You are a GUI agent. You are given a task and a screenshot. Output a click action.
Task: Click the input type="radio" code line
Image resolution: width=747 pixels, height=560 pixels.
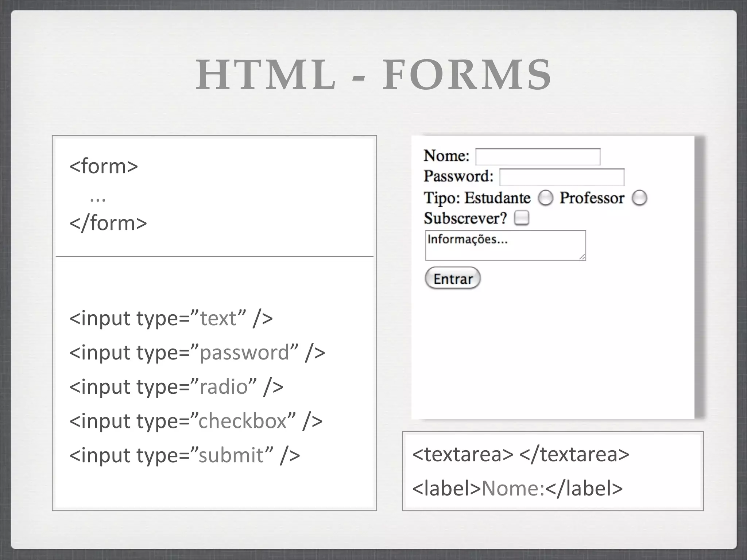pyautogui.click(x=176, y=386)
